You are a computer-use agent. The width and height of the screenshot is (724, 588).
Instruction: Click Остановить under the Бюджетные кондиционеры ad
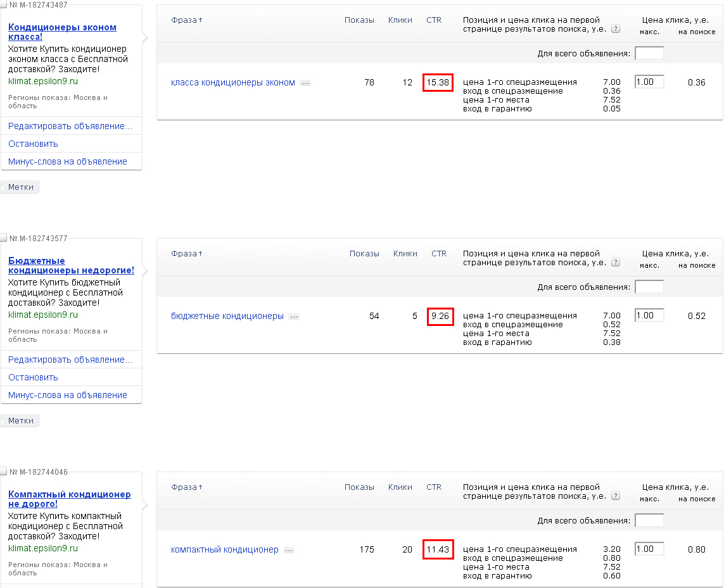tap(33, 377)
